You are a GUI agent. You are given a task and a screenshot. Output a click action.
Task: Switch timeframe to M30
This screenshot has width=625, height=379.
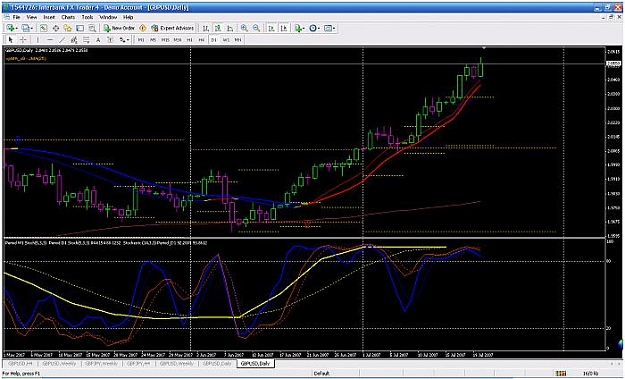pos(177,40)
